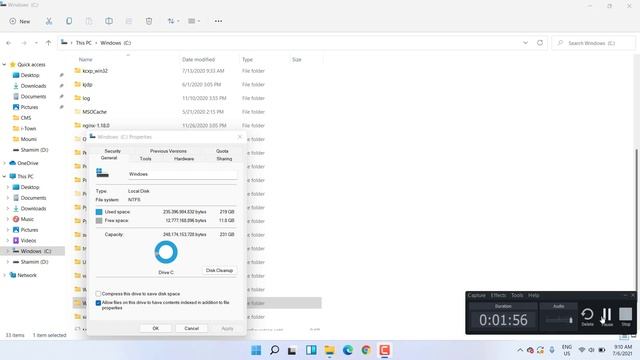
Task: Click Cancel in the Properties dialog
Action: tap(191, 328)
